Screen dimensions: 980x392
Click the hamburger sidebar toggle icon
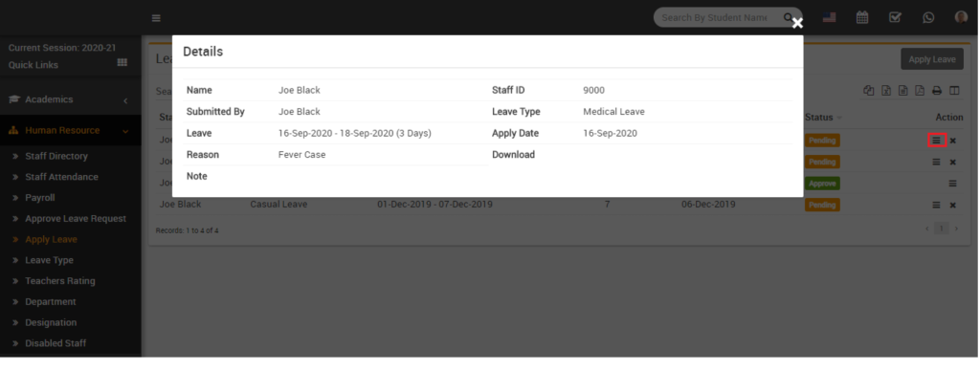point(156,18)
